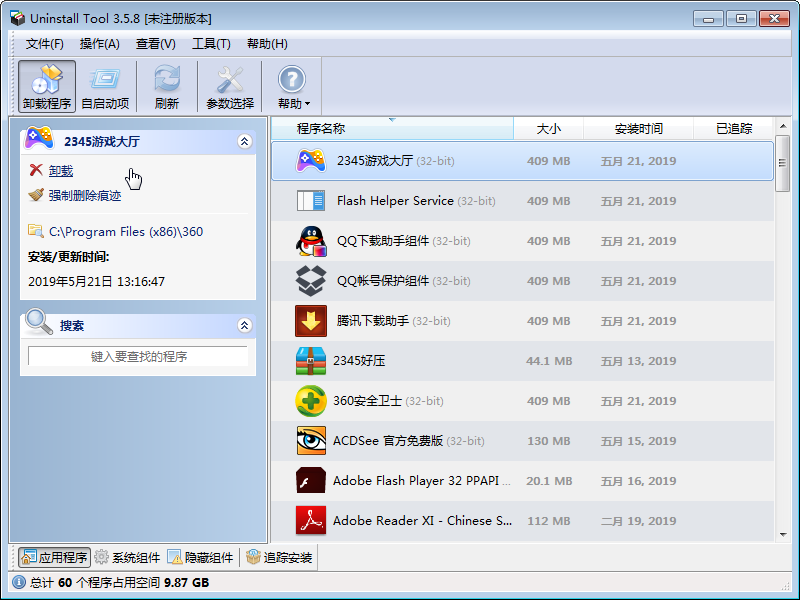Image resolution: width=800 pixels, height=600 pixels.
Task: Focus the 键入要查找的程序 search field
Action: tap(138, 356)
